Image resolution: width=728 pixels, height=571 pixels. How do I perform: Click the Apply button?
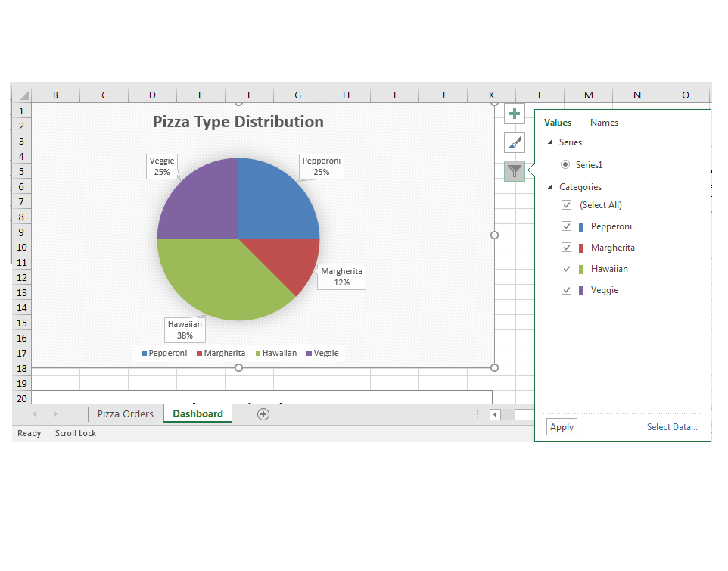(562, 427)
